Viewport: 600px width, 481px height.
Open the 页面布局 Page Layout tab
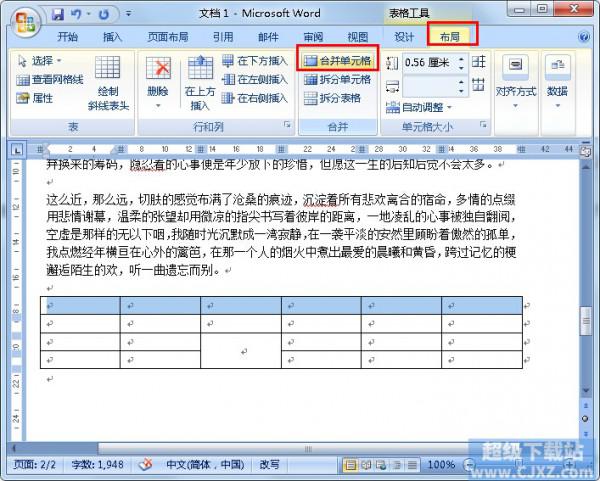click(168, 37)
